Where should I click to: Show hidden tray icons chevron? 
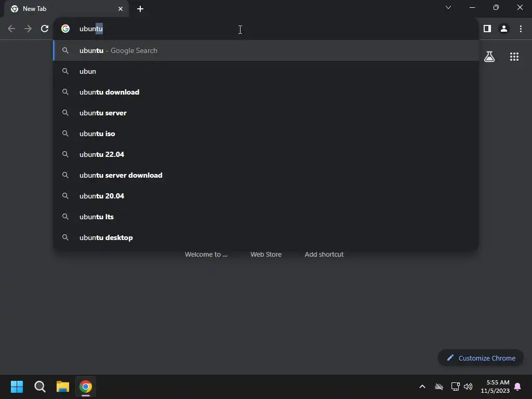(422, 387)
